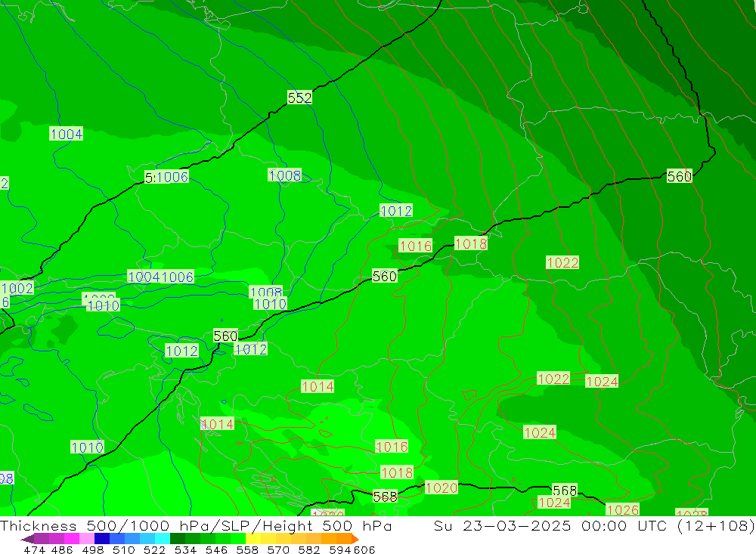Click the orange arrow end of the legend
The width and height of the screenshot is (756, 554).
point(355,539)
